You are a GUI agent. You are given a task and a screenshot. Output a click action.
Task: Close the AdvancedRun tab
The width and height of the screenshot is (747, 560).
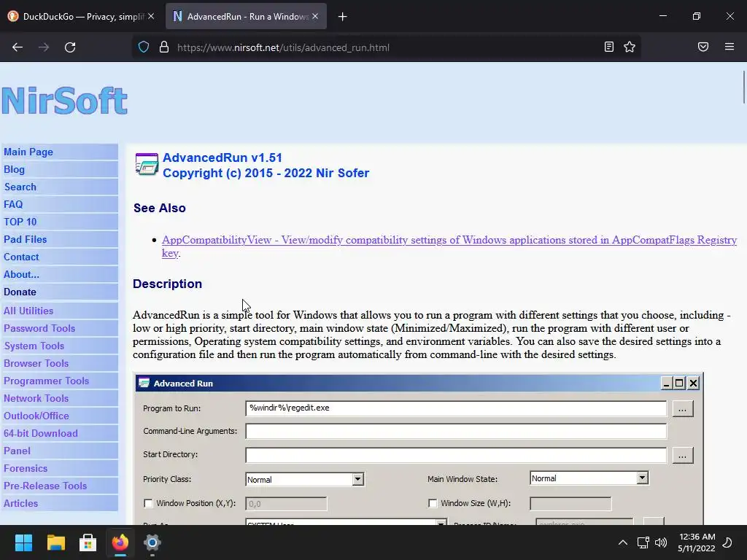(x=315, y=16)
